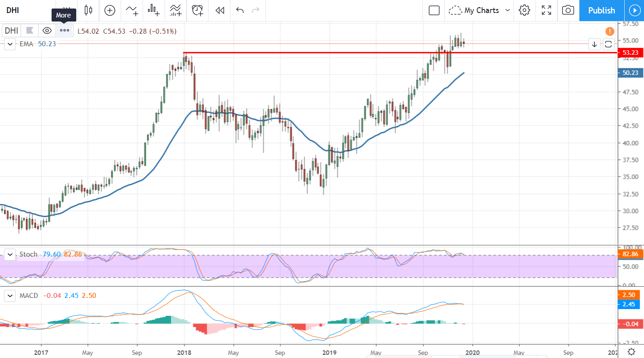The width and height of the screenshot is (644, 358).
Task: Open the axis settings gear at bottom right
Action: coord(631,351)
